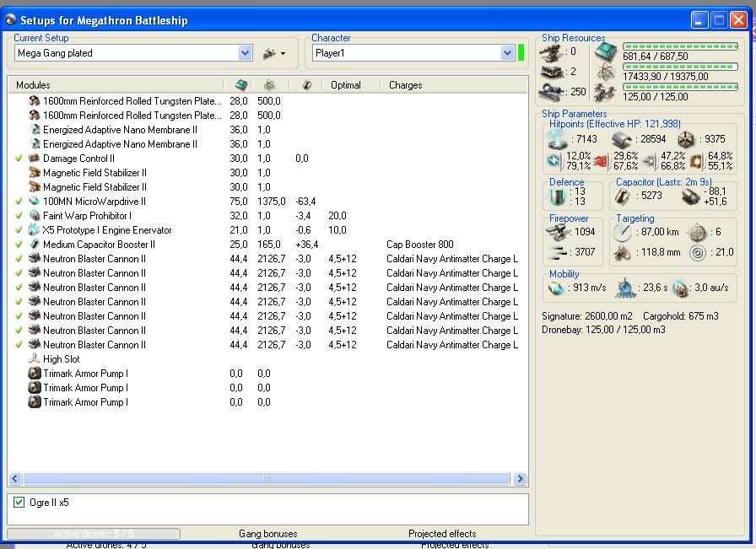Screen dimensions: 756x549
Task: Click the Active drones progress bar
Action: point(94,534)
